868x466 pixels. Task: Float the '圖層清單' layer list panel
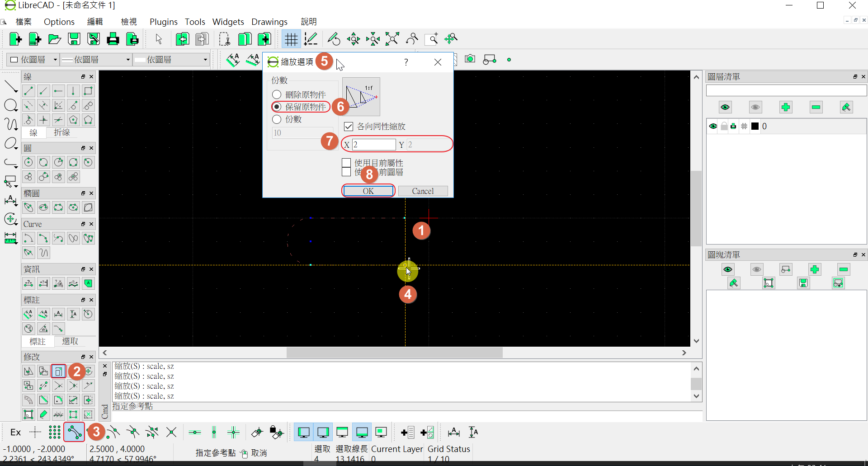pos(855,77)
